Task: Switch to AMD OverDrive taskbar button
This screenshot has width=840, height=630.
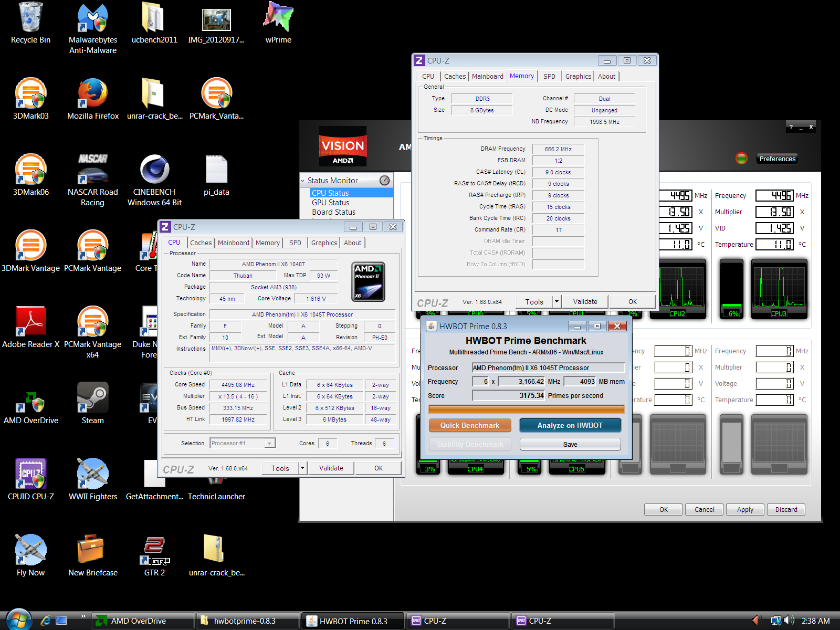Action: pos(143,621)
